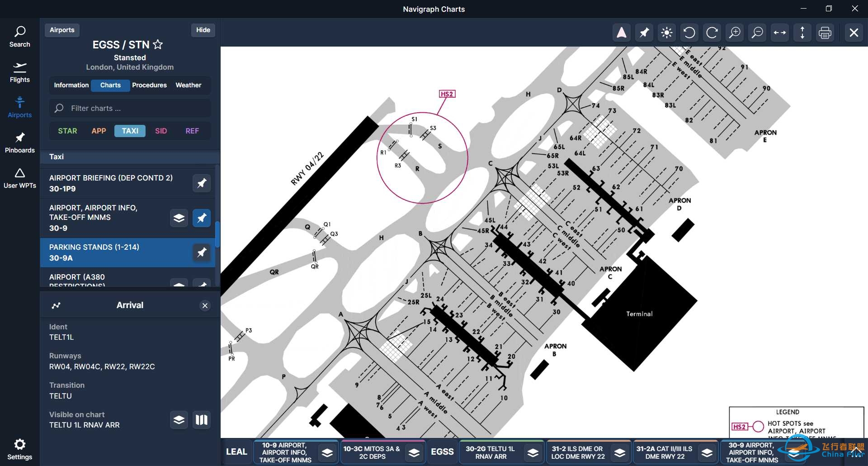Open layers for TELTU 1L RNAV ARR
The image size is (868, 466).
tap(179, 420)
